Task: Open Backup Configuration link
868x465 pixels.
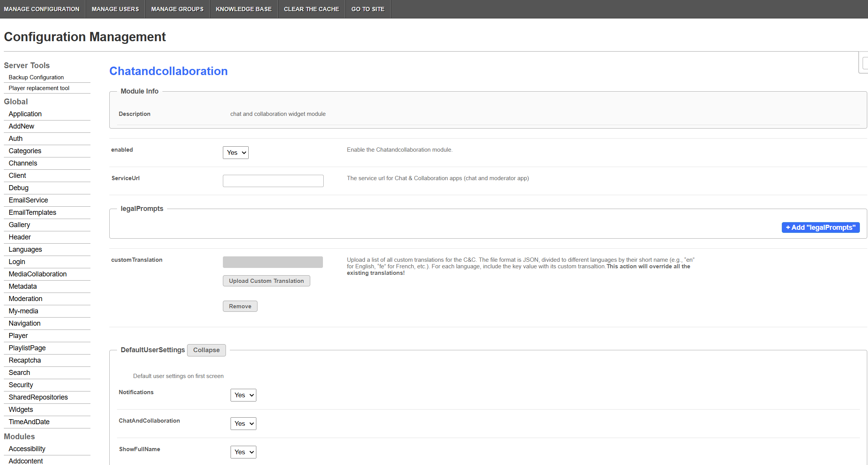Action: [36, 77]
